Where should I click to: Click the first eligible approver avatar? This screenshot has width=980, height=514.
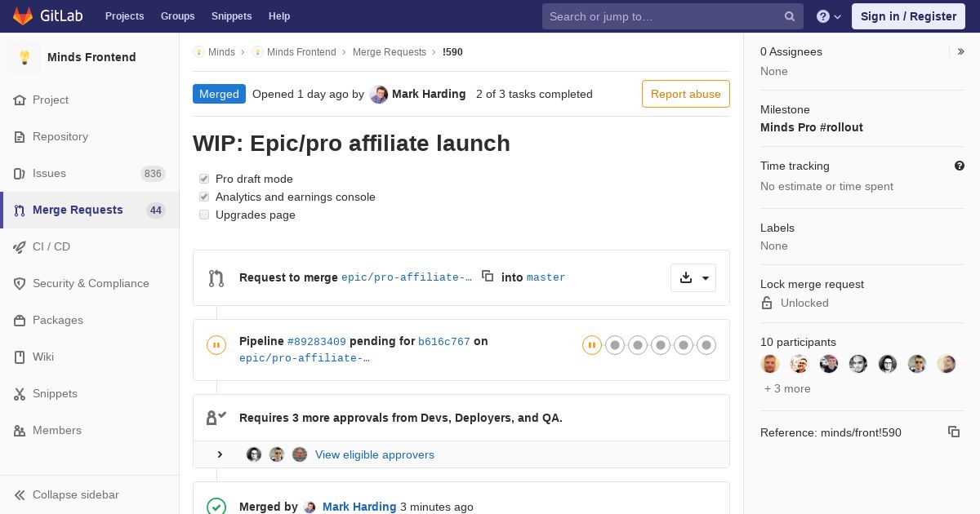254,454
